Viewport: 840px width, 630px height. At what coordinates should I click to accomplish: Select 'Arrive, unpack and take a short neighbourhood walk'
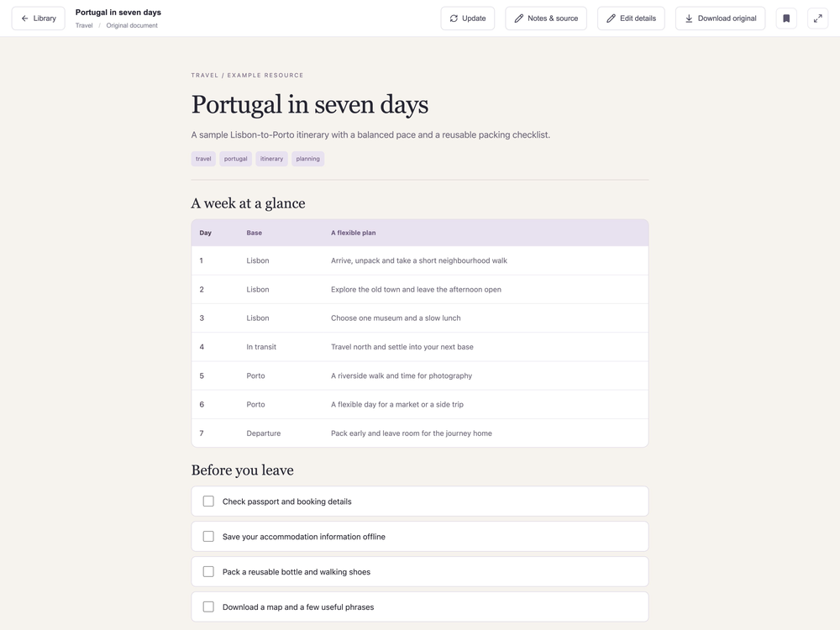419,260
